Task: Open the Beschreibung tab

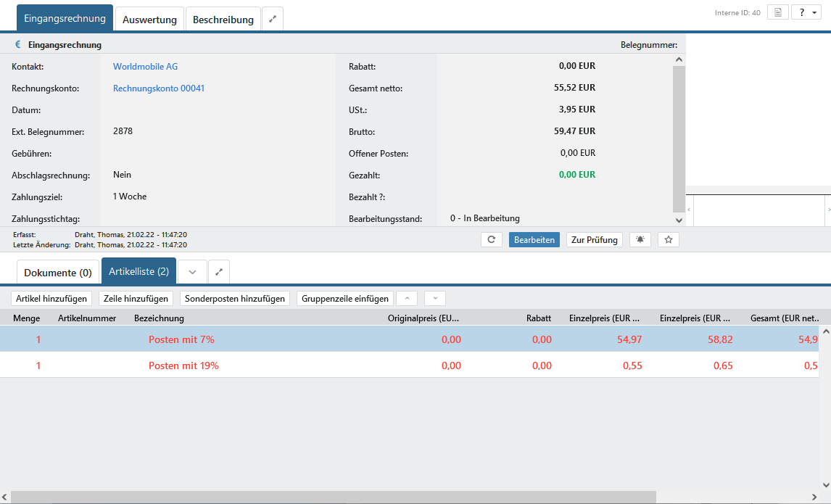Action: pos(223,20)
